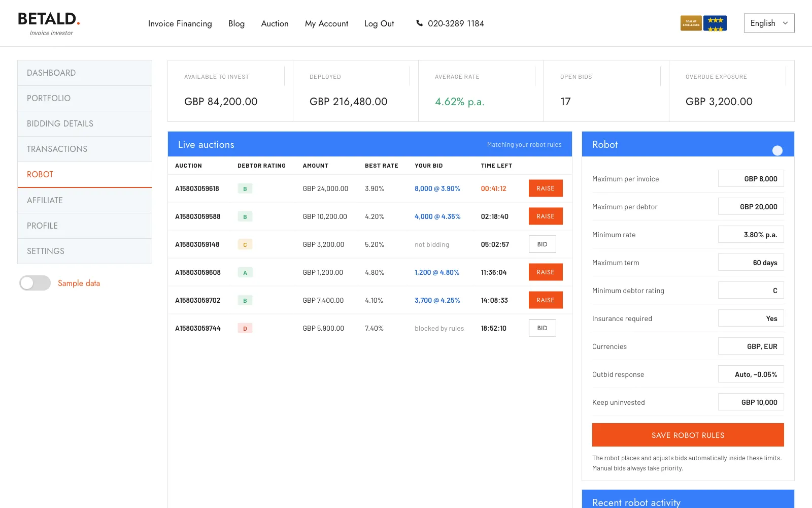
Task: Open SETTINGS in the sidebar
Action: coord(85,251)
